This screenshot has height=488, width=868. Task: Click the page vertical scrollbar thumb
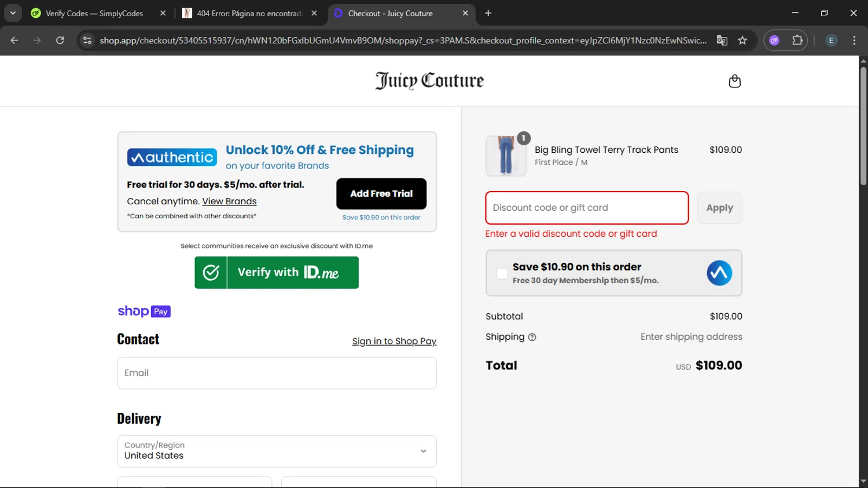click(x=863, y=126)
